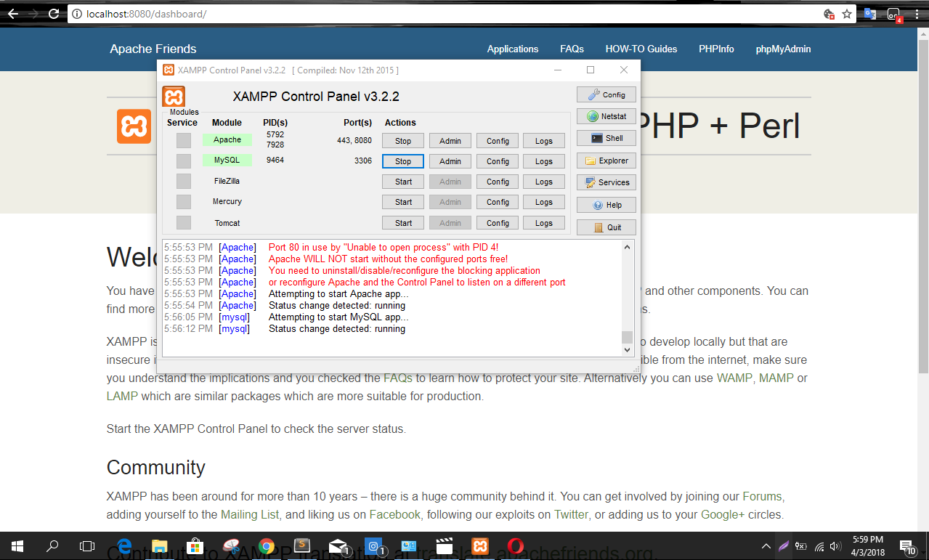Open XAMPP Help
929x560 pixels.
pyautogui.click(x=607, y=205)
